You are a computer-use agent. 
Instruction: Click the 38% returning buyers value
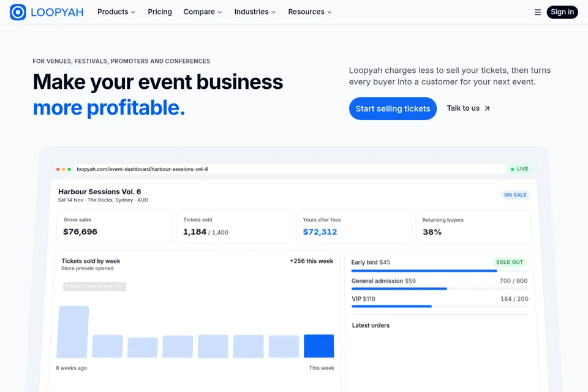coord(432,232)
